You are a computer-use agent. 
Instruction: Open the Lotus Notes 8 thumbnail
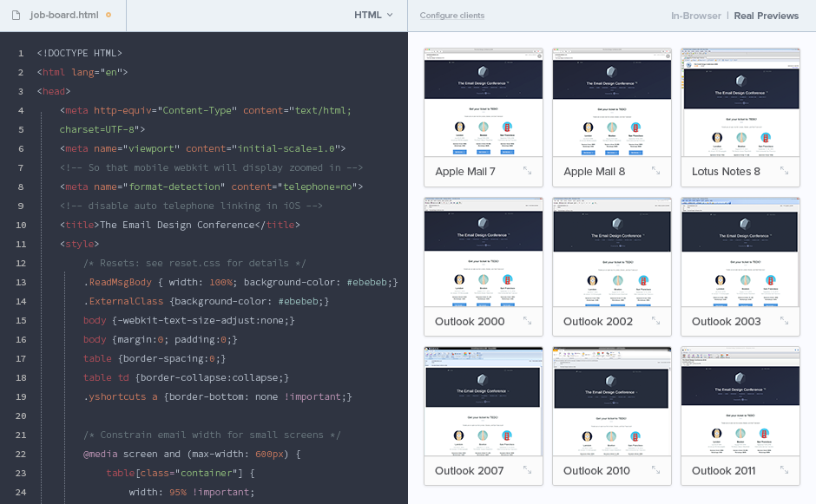740,102
